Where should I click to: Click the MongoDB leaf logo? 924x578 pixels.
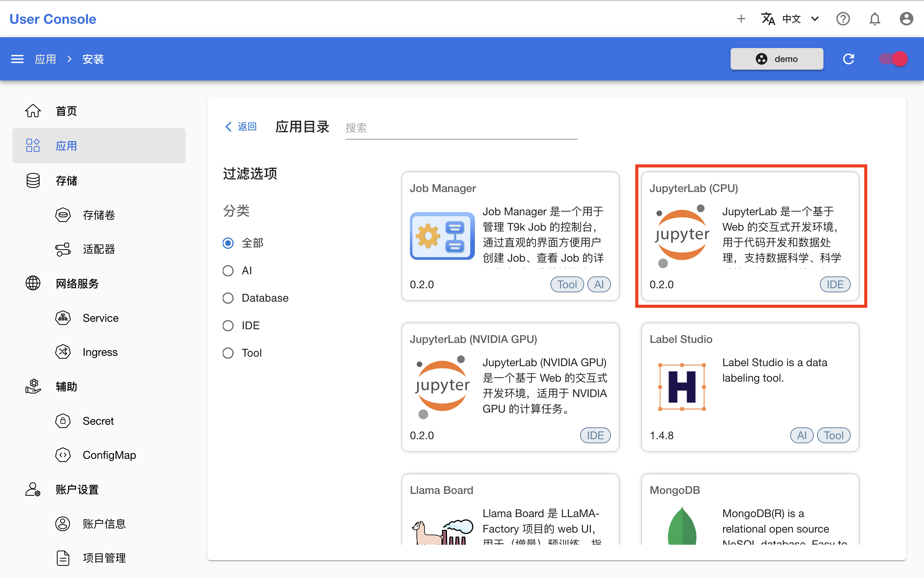click(x=682, y=525)
